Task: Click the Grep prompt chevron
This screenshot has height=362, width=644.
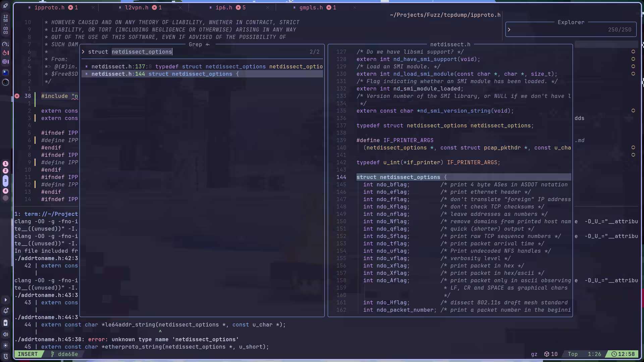Action: 83,52
